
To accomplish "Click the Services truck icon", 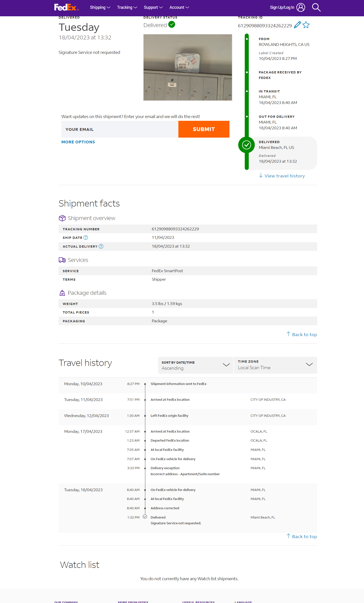I will (x=62, y=260).
